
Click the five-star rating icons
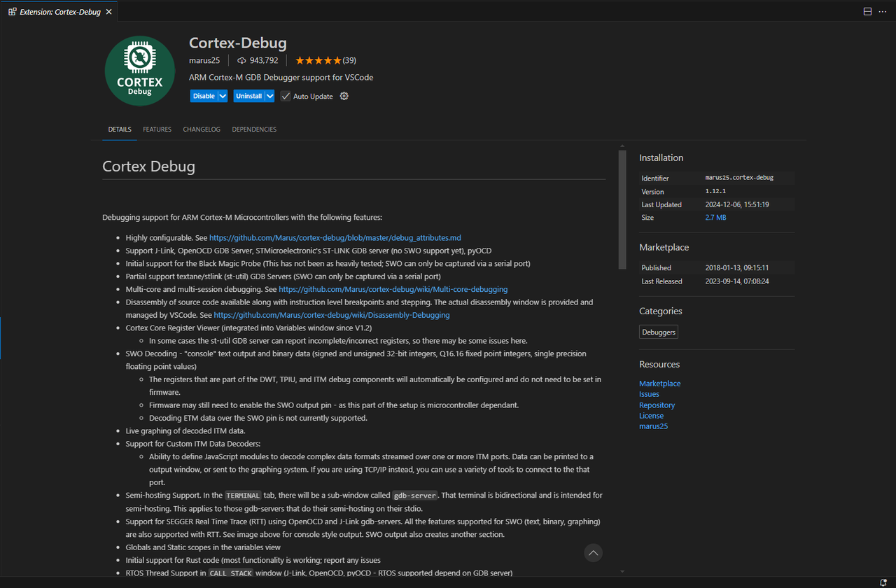click(318, 60)
